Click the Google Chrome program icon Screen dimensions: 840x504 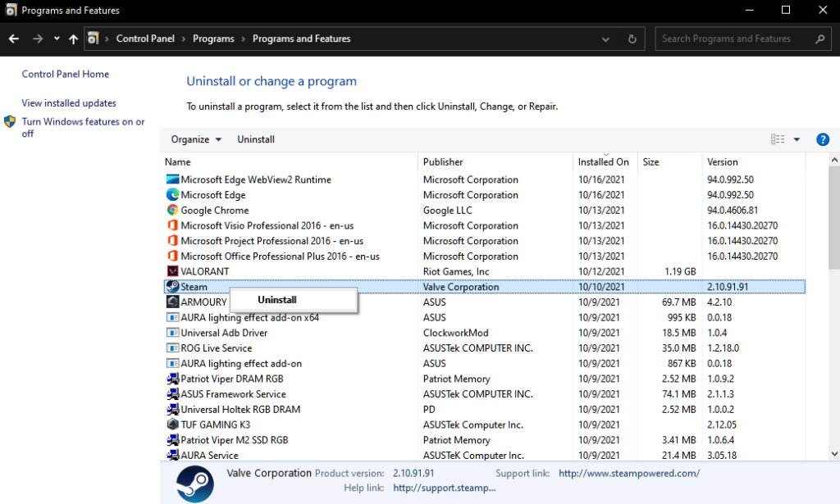[x=172, y=211]
